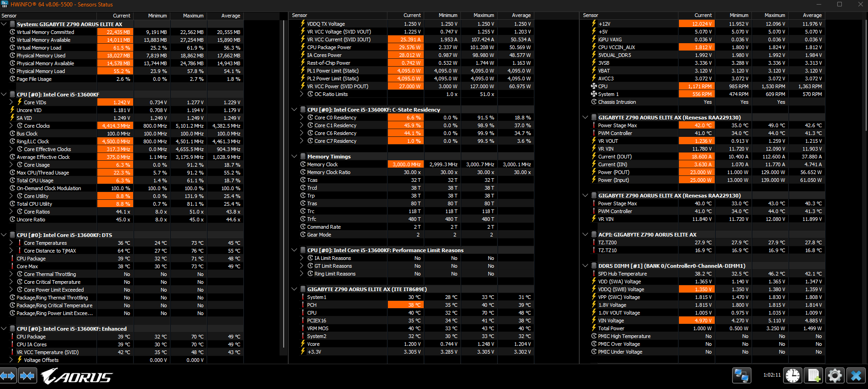868x389 pixels.
Task: Click the clock icon beside Memory Clock
Action: [x=303, y=164]
